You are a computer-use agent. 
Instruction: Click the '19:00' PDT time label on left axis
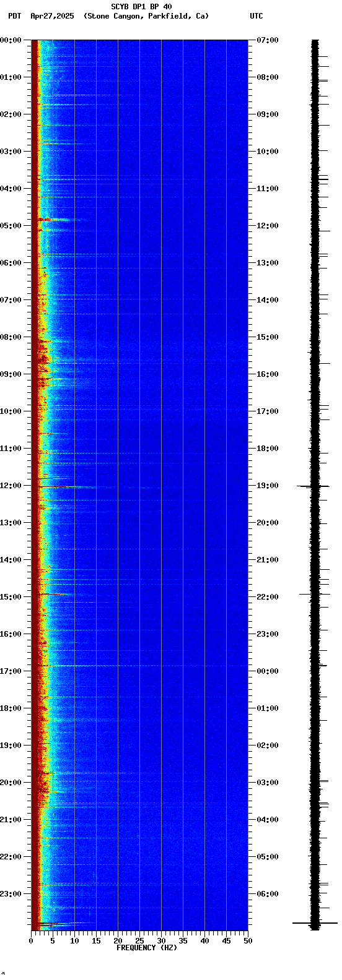11,746
